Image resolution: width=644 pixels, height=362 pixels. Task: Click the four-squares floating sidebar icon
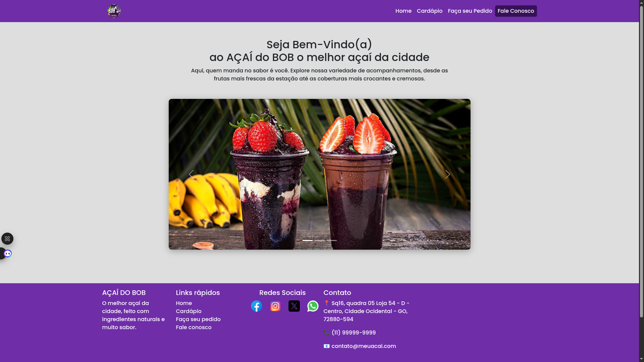coord(7,239)
